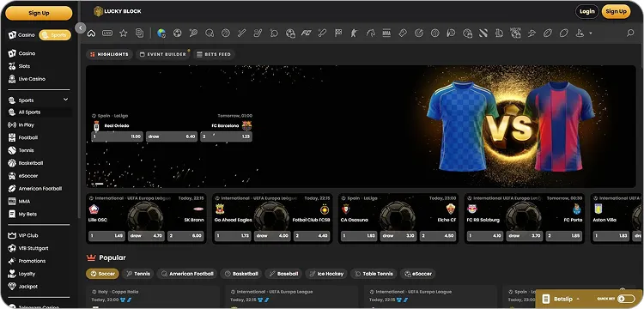Screen dimensions: 644x309
Task: Select the ice hockey stick icon in toolbar
Action: (x=258, y=33)
